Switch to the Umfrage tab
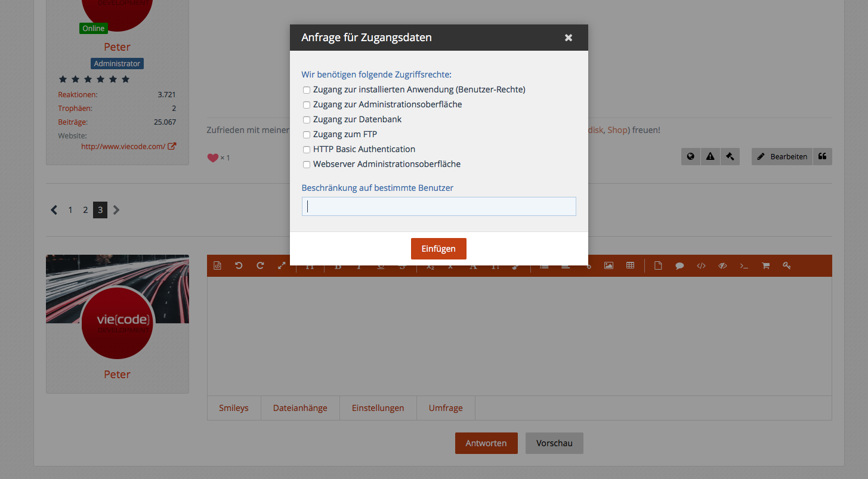 point(446,408)
